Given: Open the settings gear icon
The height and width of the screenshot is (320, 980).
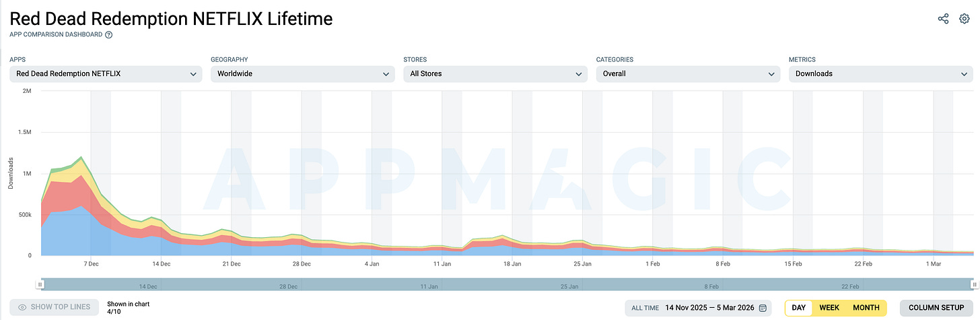Looking at the screenshot, I should (964, 19).
